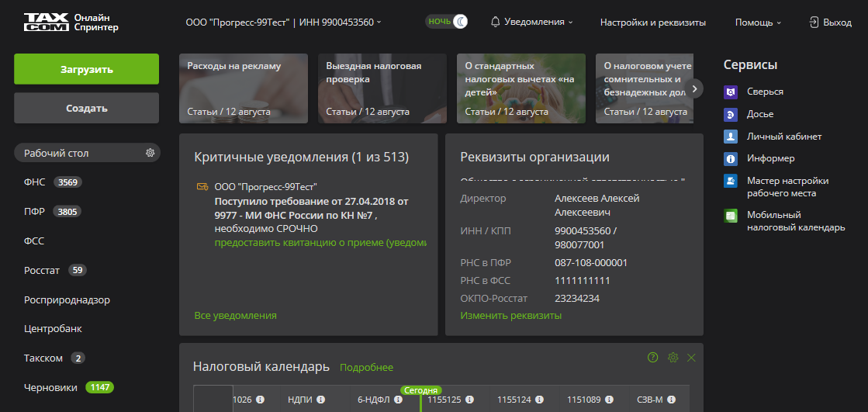The height and width of the screenshot is (412, 868).
Task: Click the Информер icon
Action: 730,159
